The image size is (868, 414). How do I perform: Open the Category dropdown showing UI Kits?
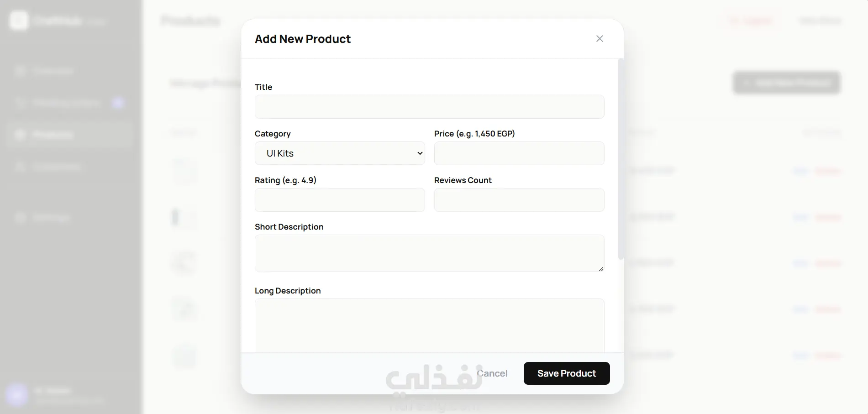[340, 153]
